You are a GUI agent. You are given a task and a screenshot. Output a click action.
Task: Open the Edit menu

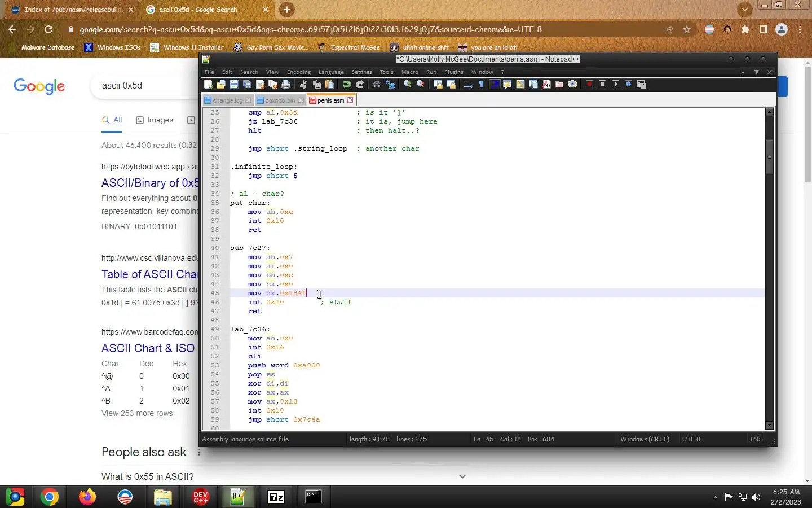(x=227, y=72)
